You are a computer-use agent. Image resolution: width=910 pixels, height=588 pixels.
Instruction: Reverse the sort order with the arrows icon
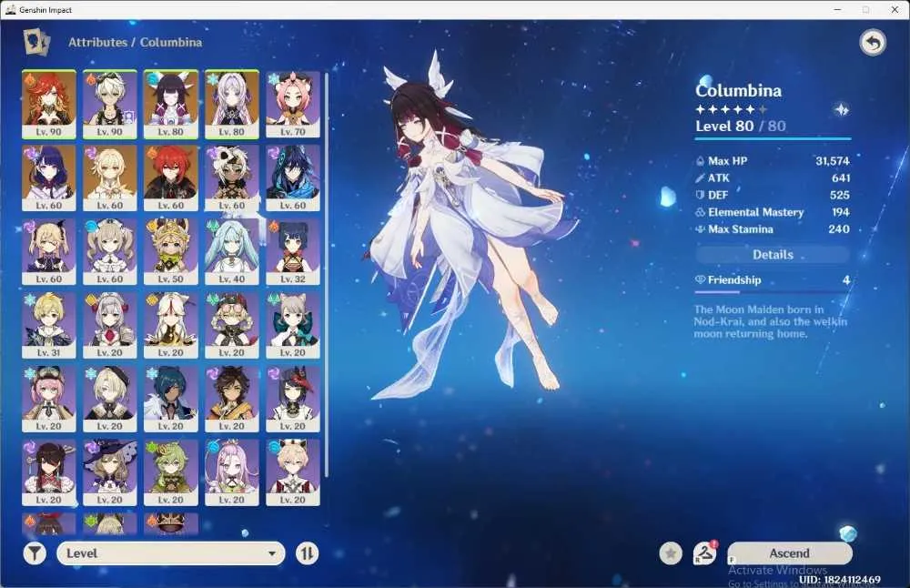coord(307,553)
